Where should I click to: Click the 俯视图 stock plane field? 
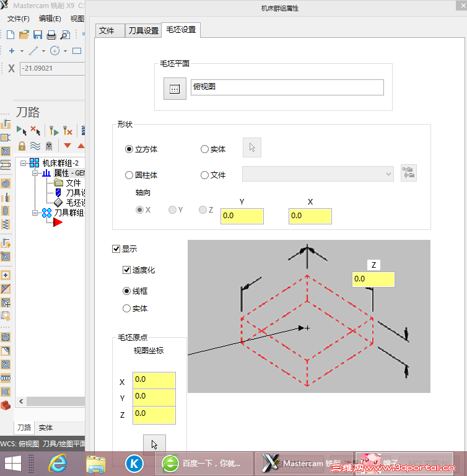[287, 87]
